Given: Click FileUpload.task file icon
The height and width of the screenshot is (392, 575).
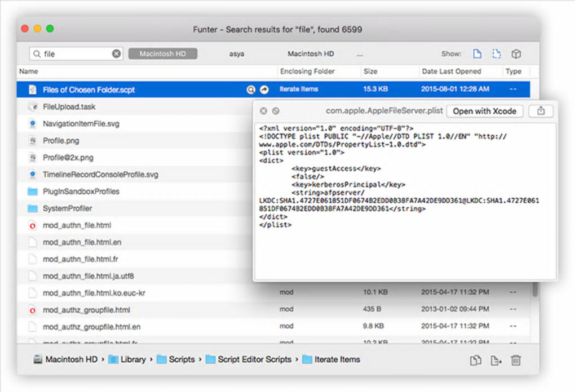Looking at the screenshot, I should 33,106.
